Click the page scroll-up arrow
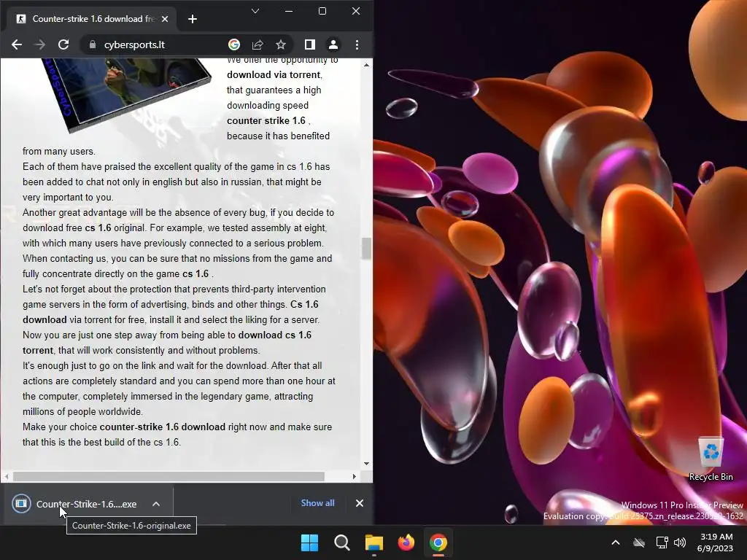Image resolution: width=747 pixels, height=560 pixels. coord(366,65)
